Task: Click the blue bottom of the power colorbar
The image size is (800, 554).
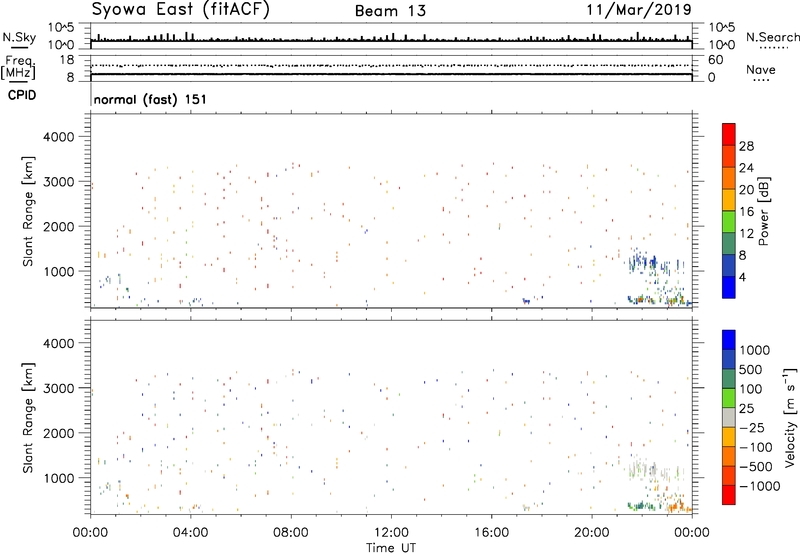Action: pos(729,287)
